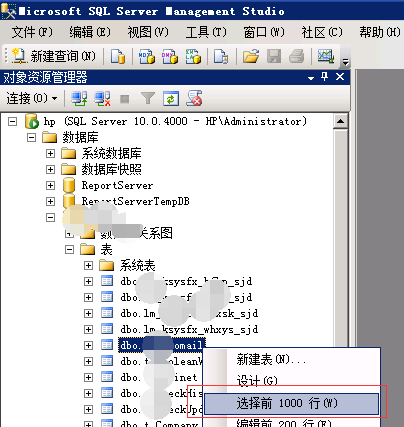The width and height of the screenshot is (404, 427).
Task: Click the Print icon in toolbar
Action: pos(296,56)
